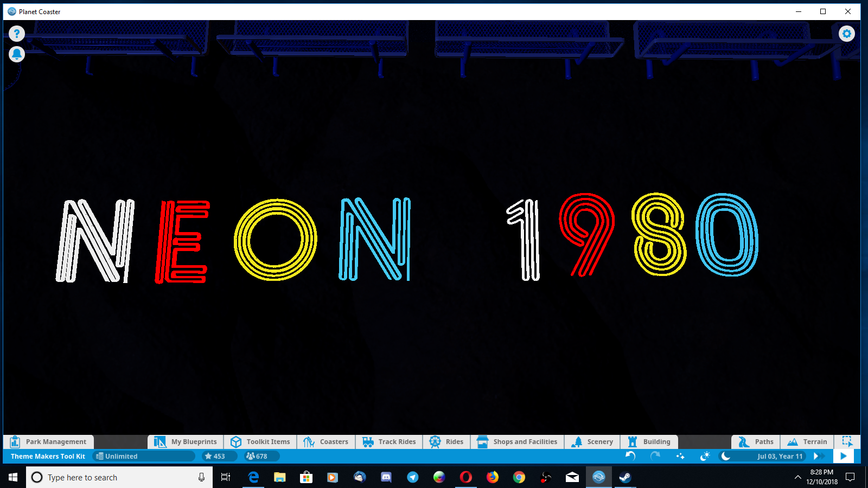
Task: Activate the multi-select marquee tool
Action: pos(847,441)
